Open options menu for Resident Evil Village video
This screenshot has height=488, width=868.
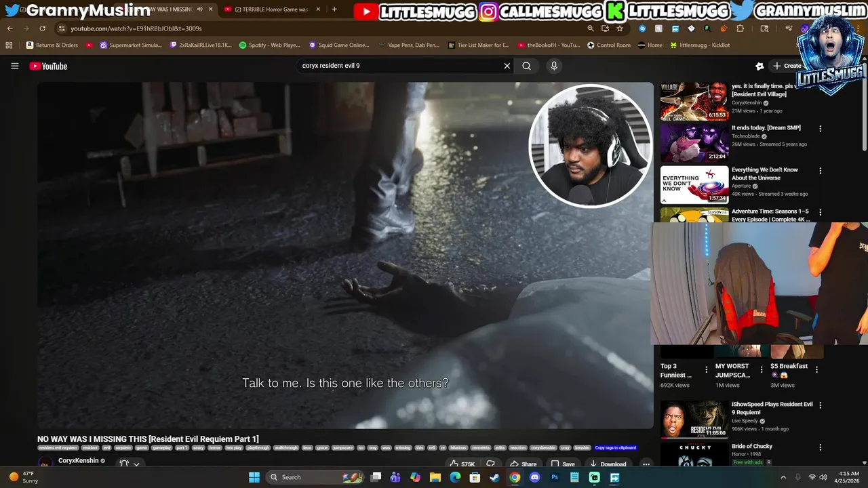(x=821, y=87)
